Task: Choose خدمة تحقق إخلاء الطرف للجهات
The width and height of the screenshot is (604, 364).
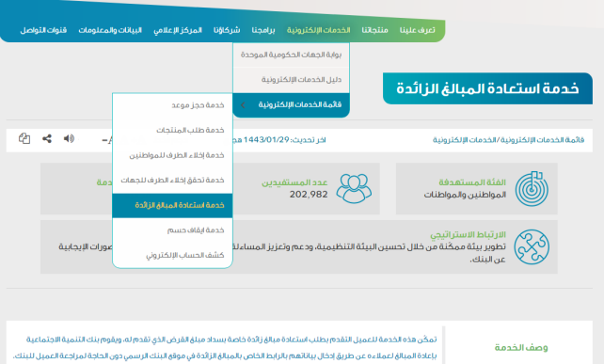Action: (172, 181)
